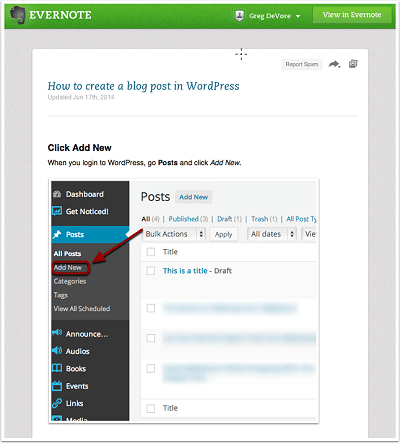Check the third blurred post checkbox
This screenshot has height=443, width=400.
pyautogui.click(x=151, y=368)
